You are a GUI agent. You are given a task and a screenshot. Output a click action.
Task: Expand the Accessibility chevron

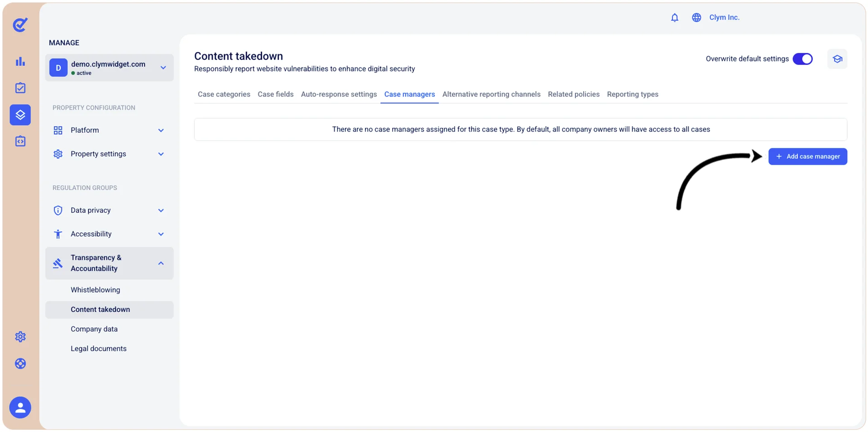pos(161,234)
